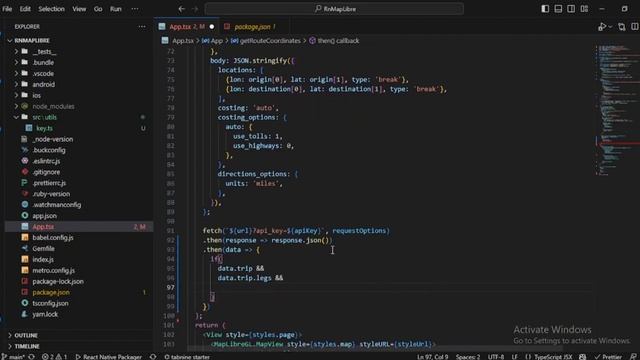Viewport: 640px width, 360px height.
Task: Open the .watchmanconfig file
Action: [57, 205]
